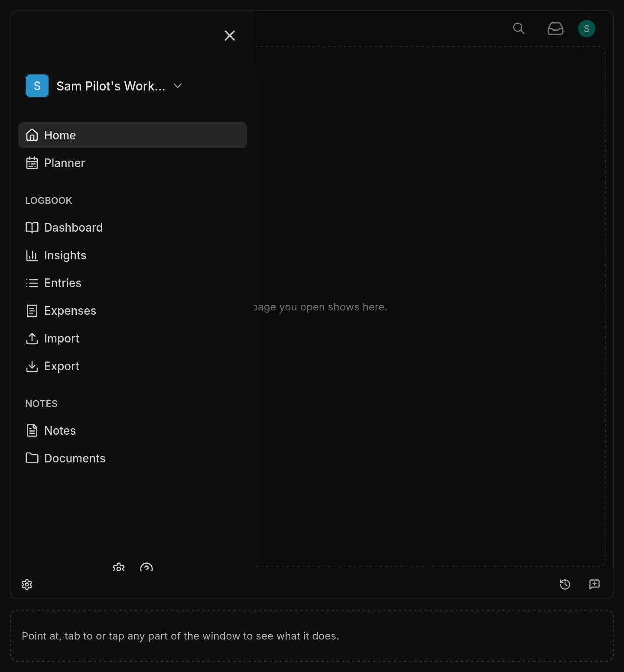Open the Planner calendar page
The width and height of the screenshot is (624, 672).
[x=133, y=163]
